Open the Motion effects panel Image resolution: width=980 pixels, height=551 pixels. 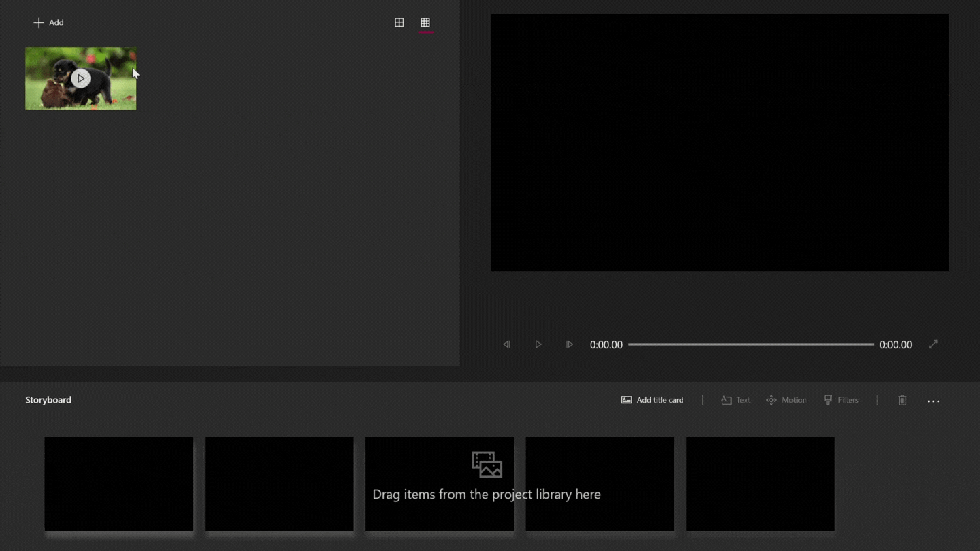pos(786,400)
